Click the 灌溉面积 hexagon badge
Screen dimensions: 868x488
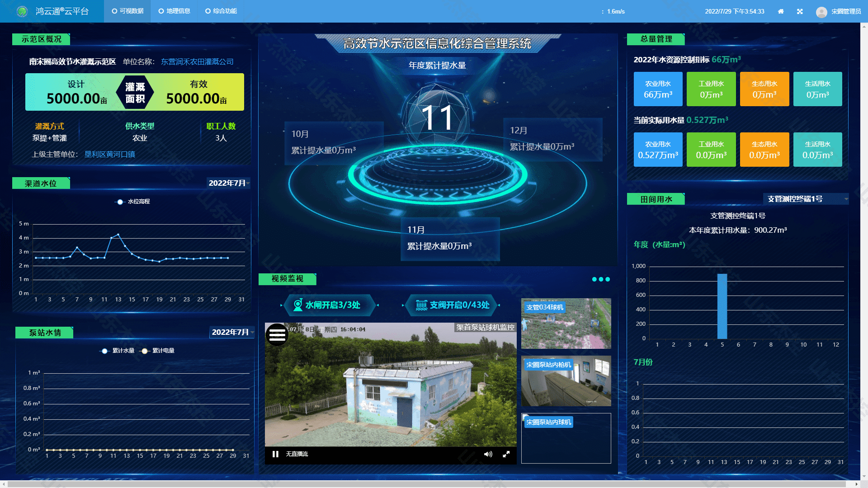tap(135, 92)
